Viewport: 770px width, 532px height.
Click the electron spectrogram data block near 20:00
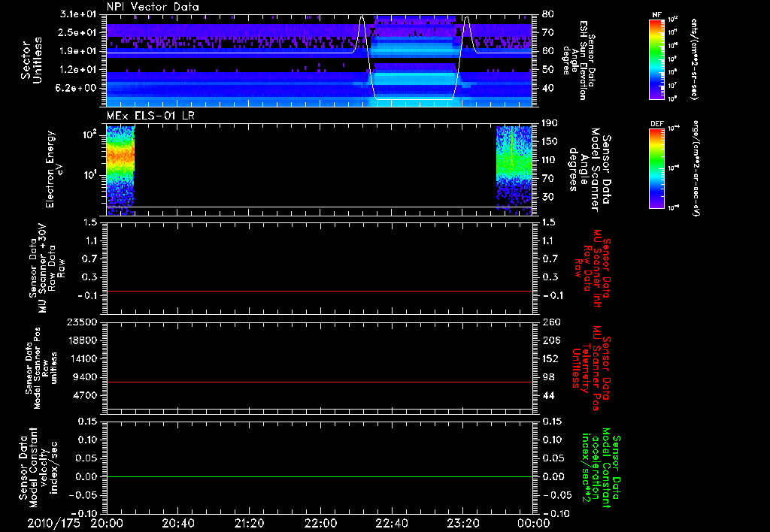tap(120, 170)
